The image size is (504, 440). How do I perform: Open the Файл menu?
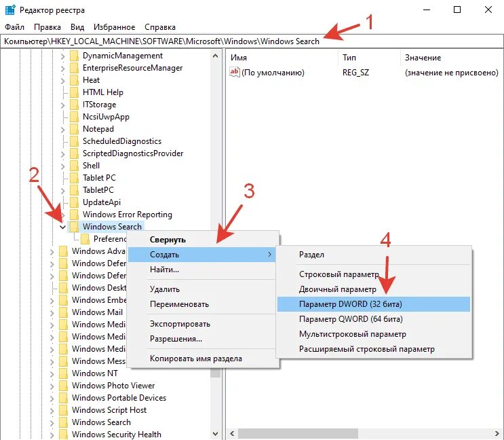[15, 27]
